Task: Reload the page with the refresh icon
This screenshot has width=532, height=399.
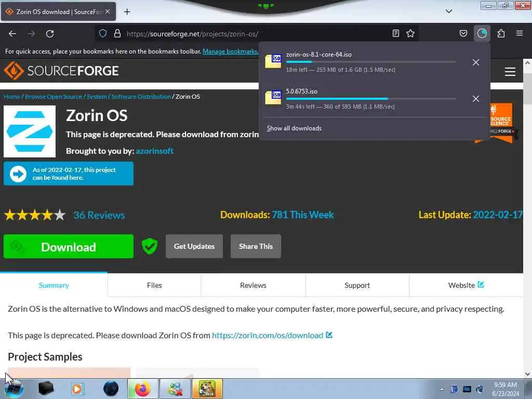Action: click(x=50, y=34)
